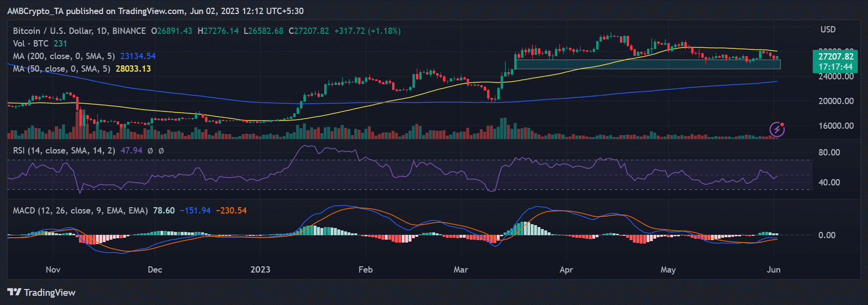Click the MA 200 value 23134.54

(x=138, y=56)
